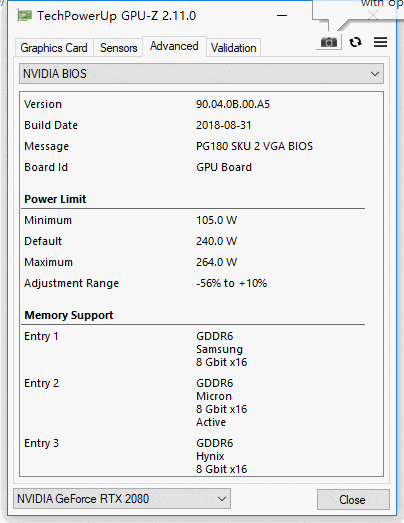Click the Close button
404x523 pixels.
click(x=353, y=499)
